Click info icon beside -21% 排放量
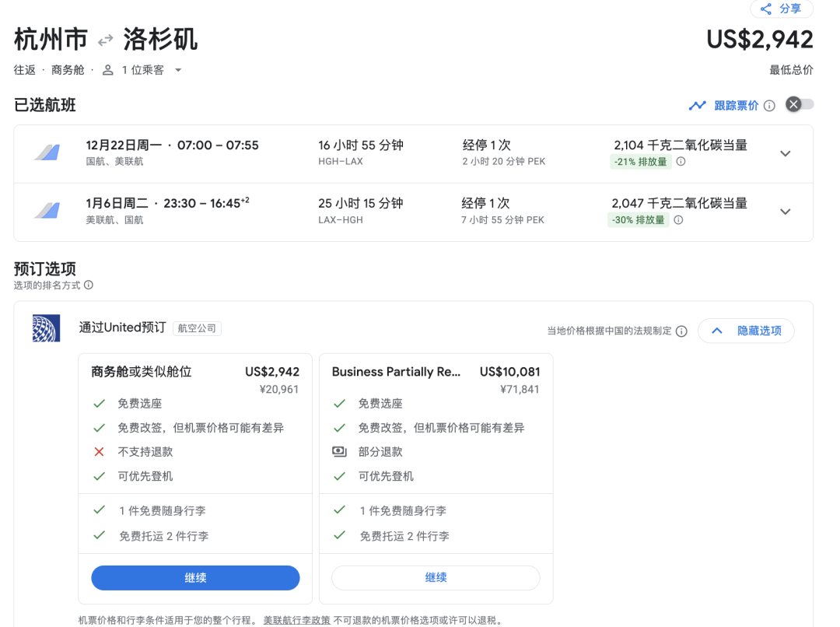 [x=681, y=162]
